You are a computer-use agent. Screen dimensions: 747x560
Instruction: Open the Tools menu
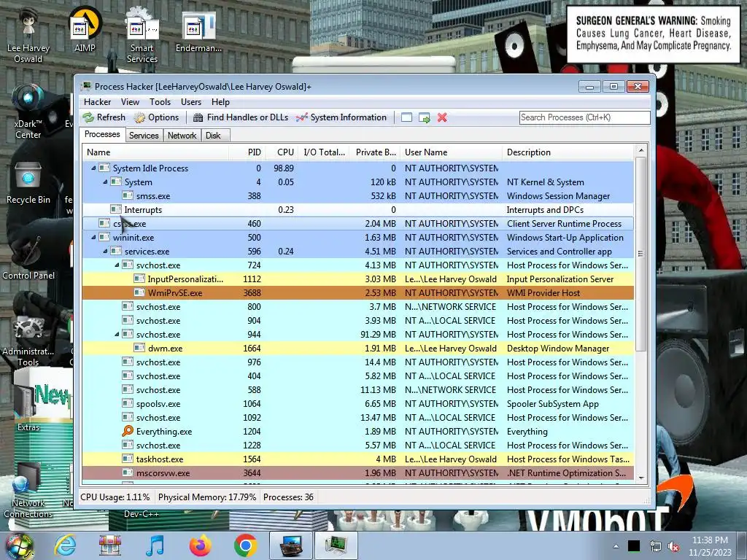[160, 102]
